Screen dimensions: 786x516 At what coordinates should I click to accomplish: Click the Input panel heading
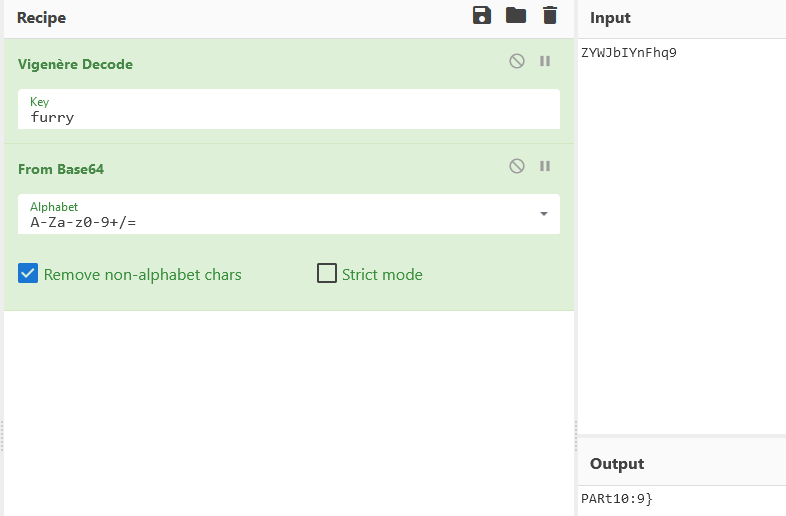click(610, 18)
